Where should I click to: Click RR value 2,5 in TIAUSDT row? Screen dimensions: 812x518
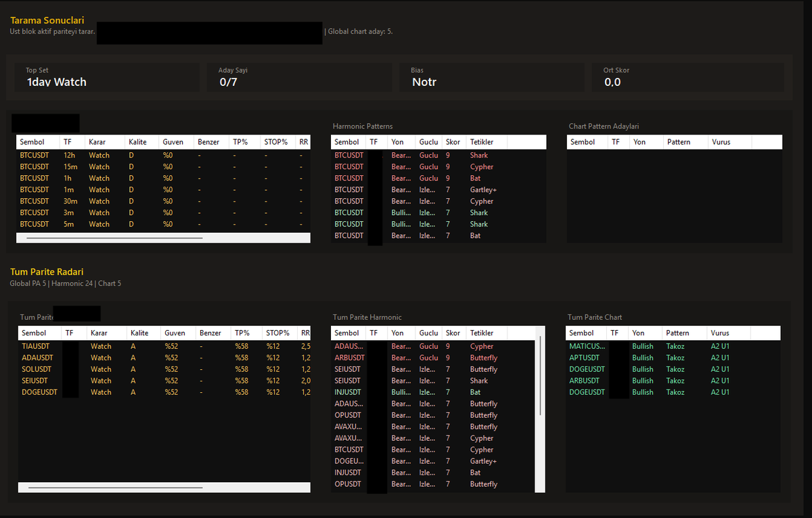305,346
